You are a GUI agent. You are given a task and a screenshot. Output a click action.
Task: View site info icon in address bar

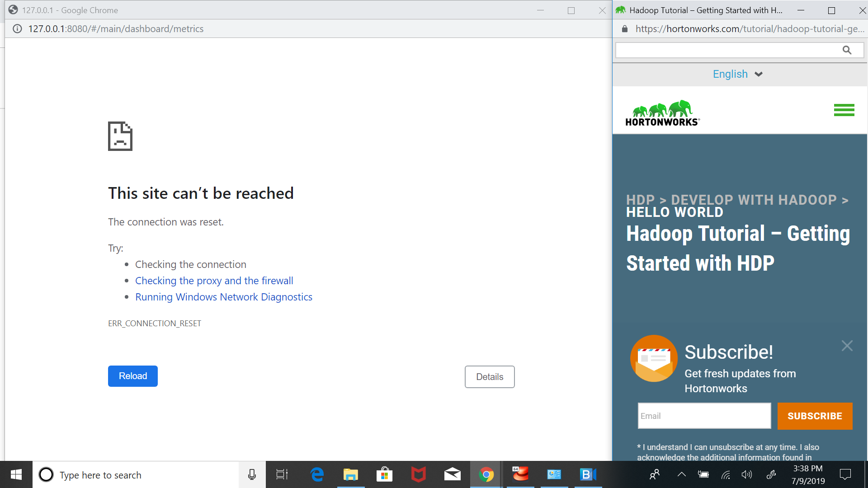[x=17, y=29]
